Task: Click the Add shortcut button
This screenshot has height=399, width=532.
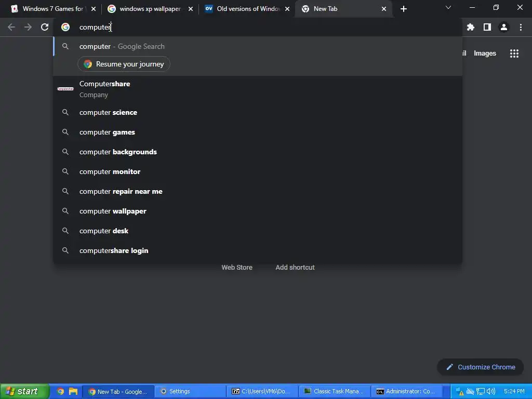Action: click(295, 268)
